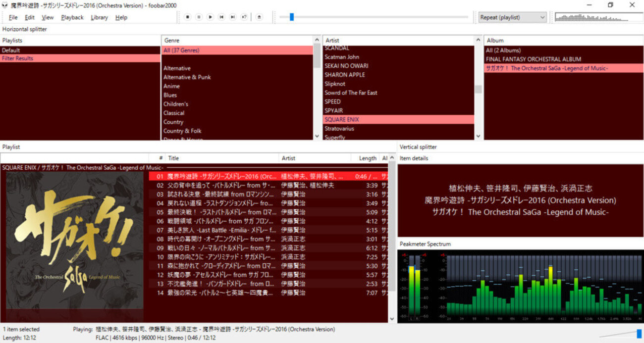Play a random track
This screenshot has height=343, width=644.
pos(244,17)
